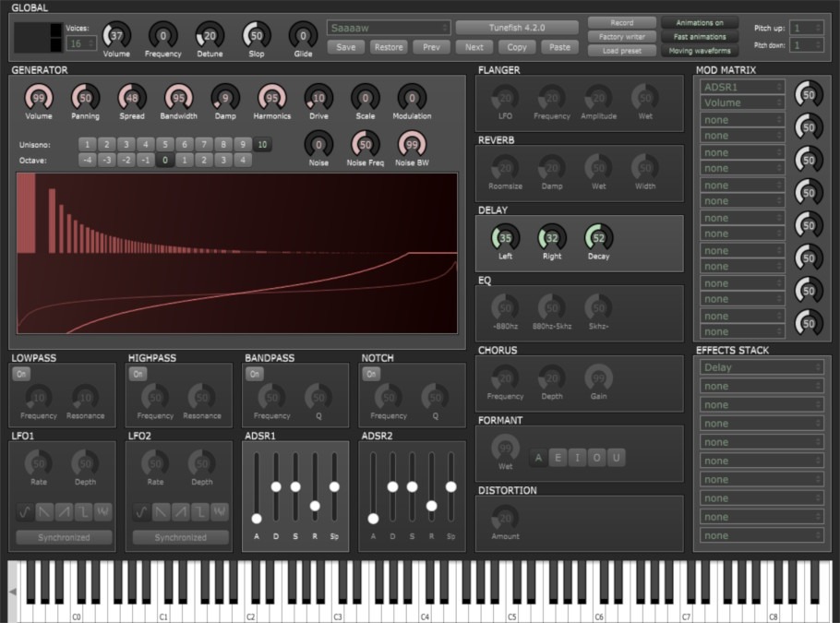Viewport: 840px width, 623px height.
Task: Select LFO1 sine waveform icon
Action: point(25,512)
